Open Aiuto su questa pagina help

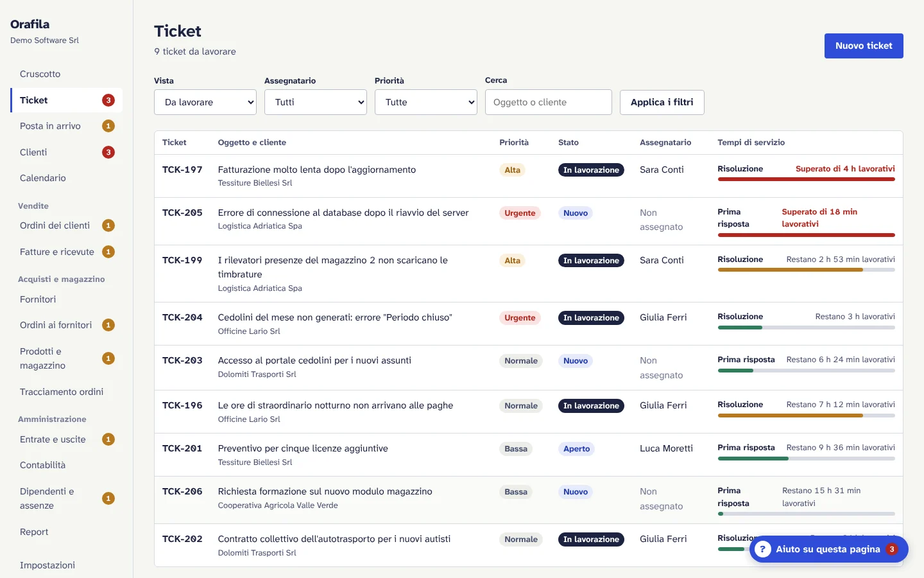coord(828,549)
